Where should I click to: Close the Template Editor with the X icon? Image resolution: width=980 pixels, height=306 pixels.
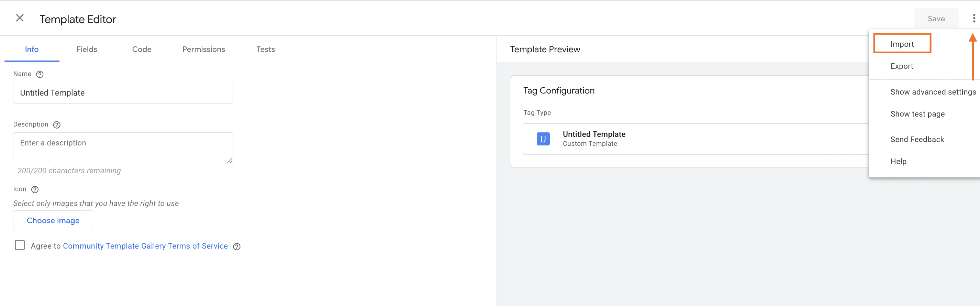20,18
